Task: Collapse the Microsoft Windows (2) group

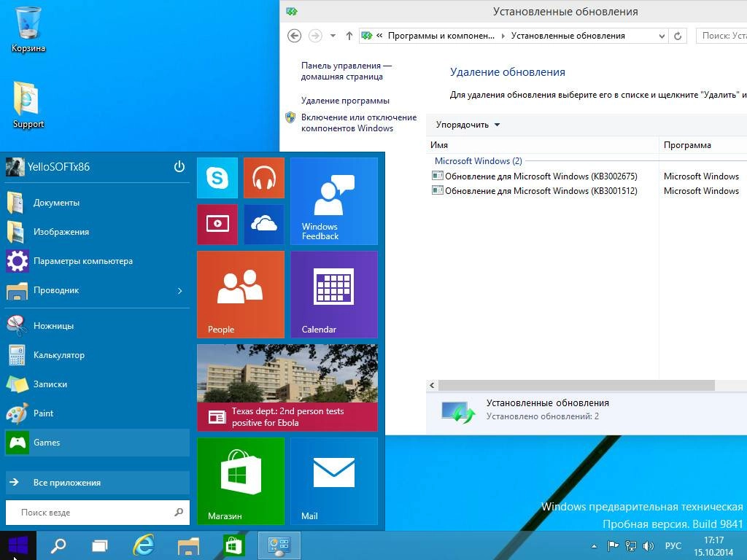Action: (479, 161)
